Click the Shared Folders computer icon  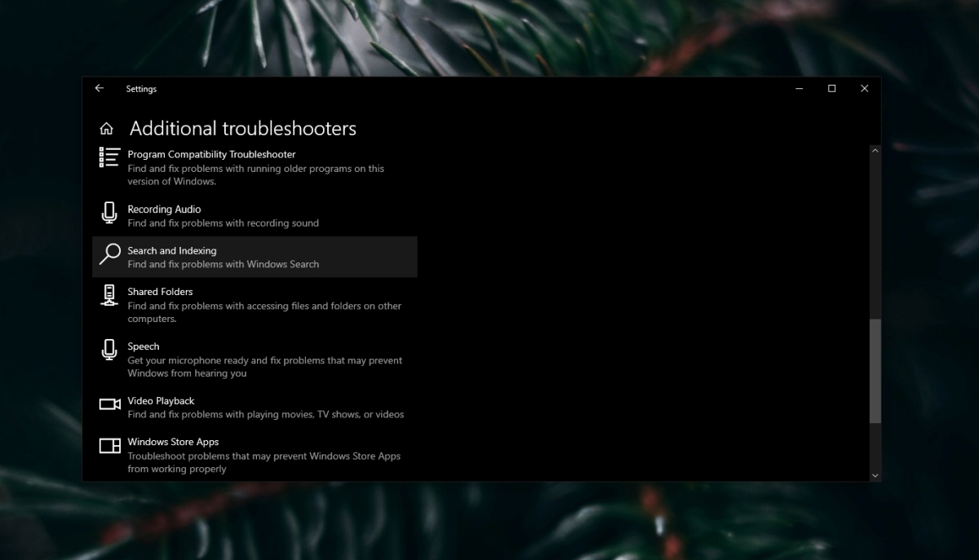pos(109,296)
